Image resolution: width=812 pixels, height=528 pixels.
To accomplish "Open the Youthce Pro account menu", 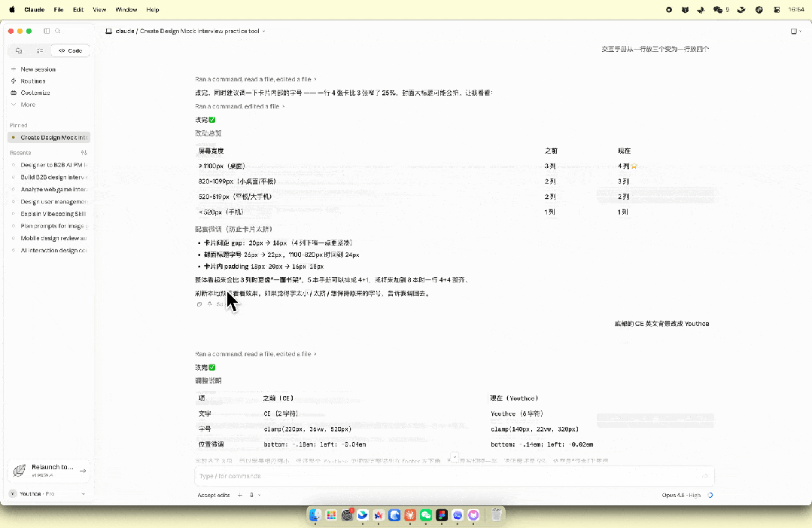I will pyautogui.click(x=49, y=494).
